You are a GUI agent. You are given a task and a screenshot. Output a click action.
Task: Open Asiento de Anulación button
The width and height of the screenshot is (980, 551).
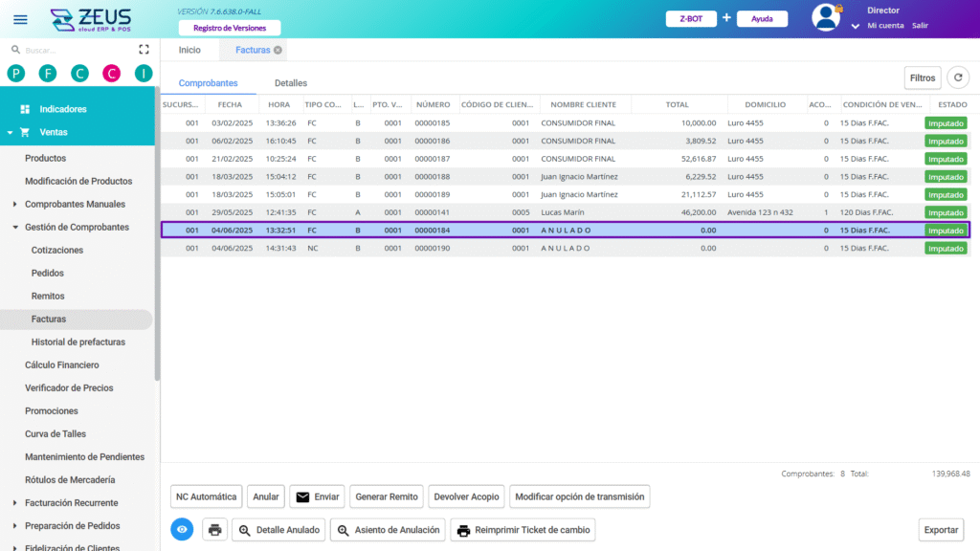pyautogui.click(x=388, y=530)
